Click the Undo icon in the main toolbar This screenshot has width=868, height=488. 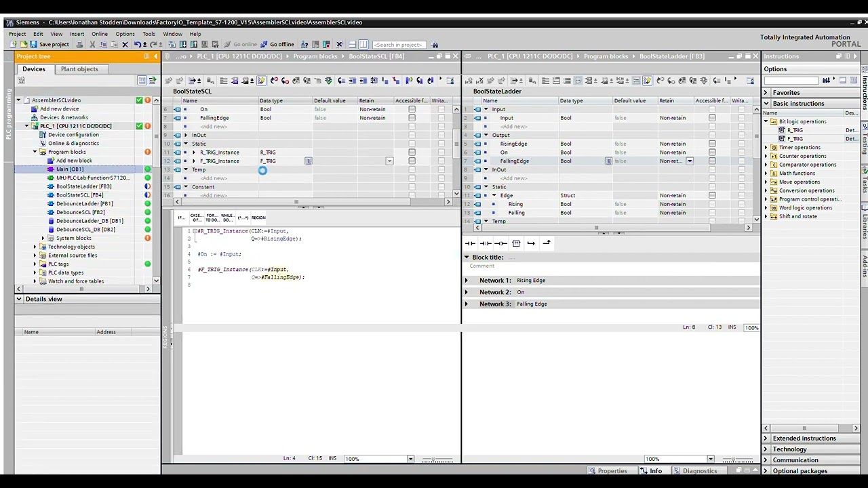point(138,45)
